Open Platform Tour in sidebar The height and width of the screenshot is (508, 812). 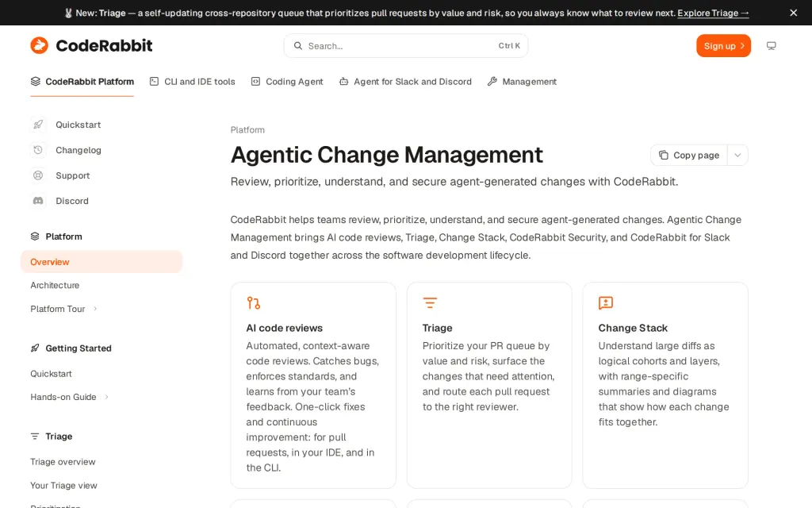pos(57,309)
